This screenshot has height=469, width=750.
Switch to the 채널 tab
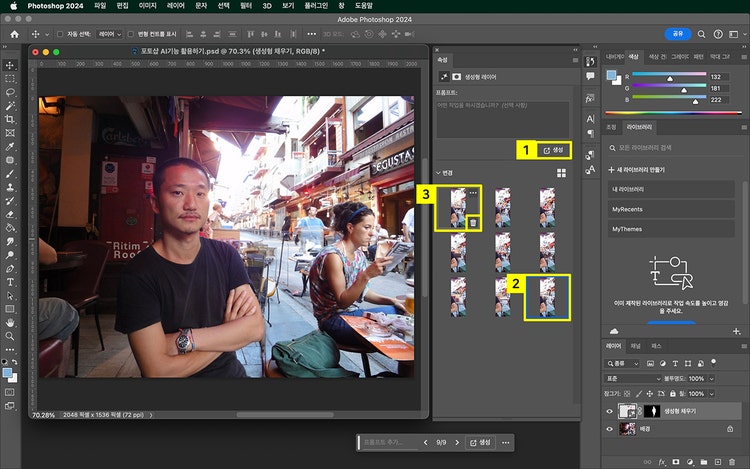(636, 345)
